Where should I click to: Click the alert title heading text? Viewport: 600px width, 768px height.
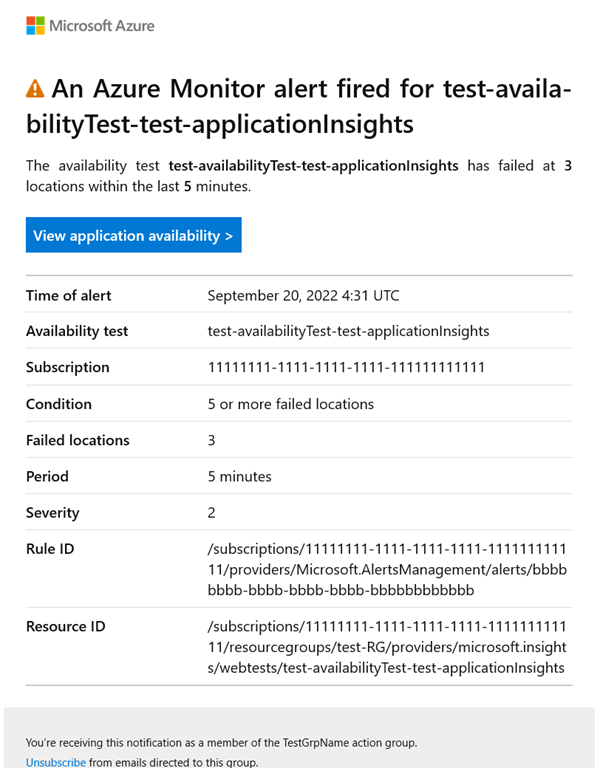pos(299,107)
